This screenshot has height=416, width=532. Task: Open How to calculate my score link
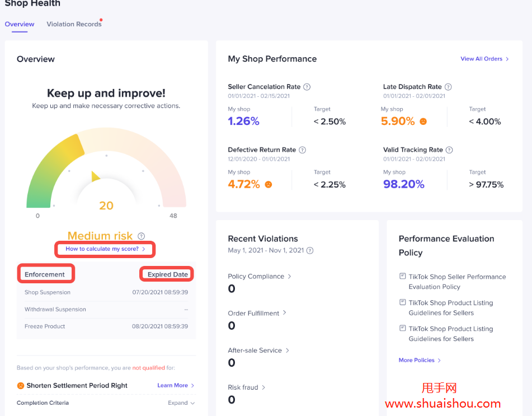(x=105, y=249)
